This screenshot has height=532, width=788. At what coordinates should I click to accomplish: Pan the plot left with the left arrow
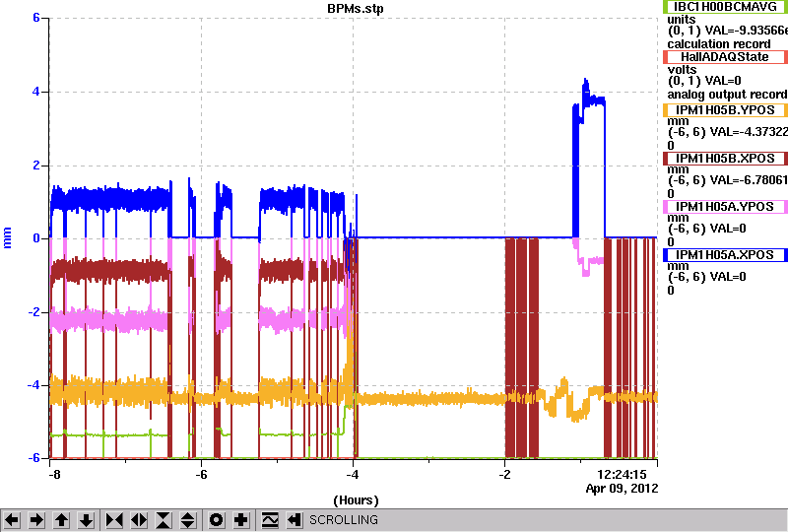pyautogui.click(x=12, y=520)
